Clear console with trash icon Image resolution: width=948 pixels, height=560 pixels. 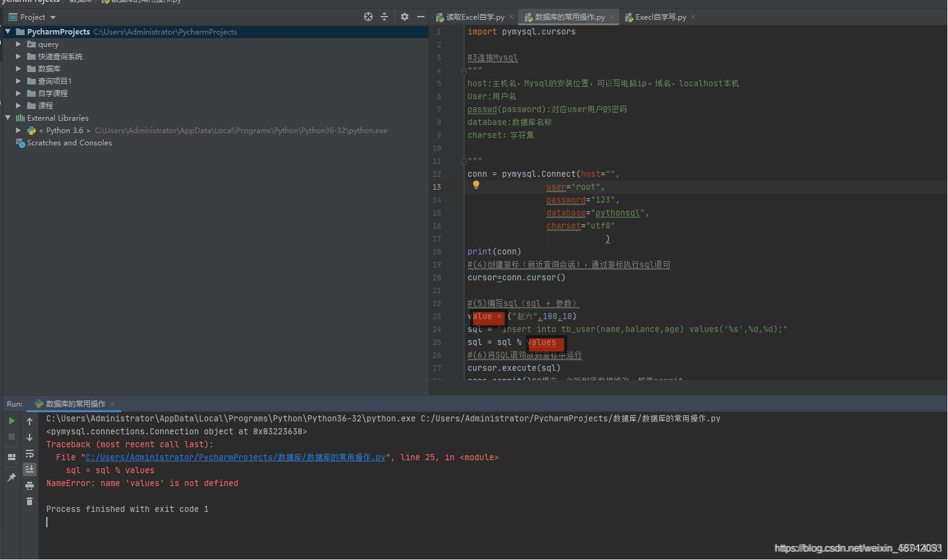click(30, 501)
